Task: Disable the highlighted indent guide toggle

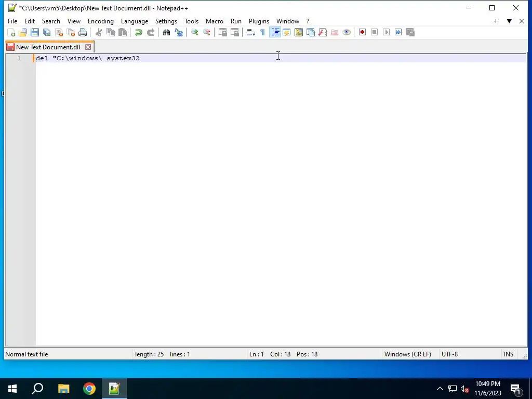Action: coord(275,32)
